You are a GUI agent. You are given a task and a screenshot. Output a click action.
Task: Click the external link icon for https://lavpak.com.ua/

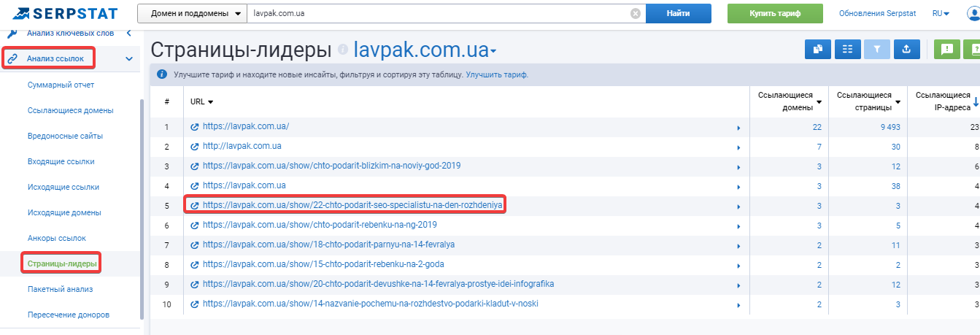(195, 127)
